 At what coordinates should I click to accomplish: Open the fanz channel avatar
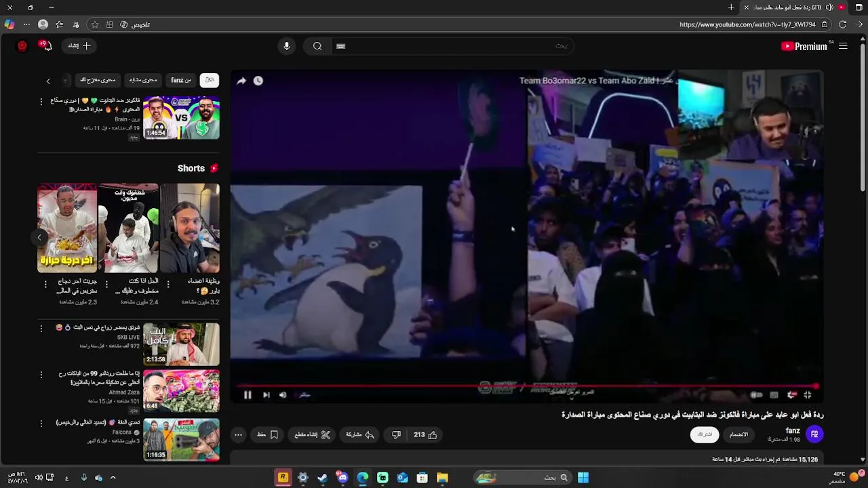(814, 434)
